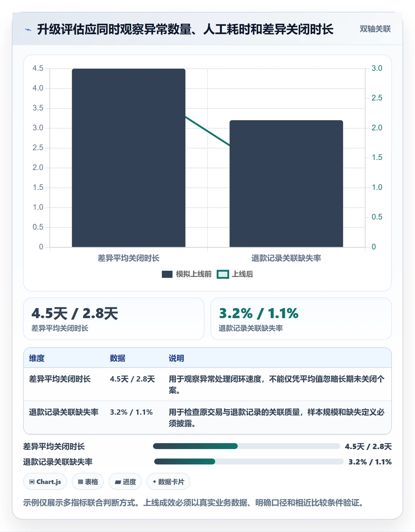
Task: Toggle the 模拟上线前 legend entry
Action: click(187, 274)
